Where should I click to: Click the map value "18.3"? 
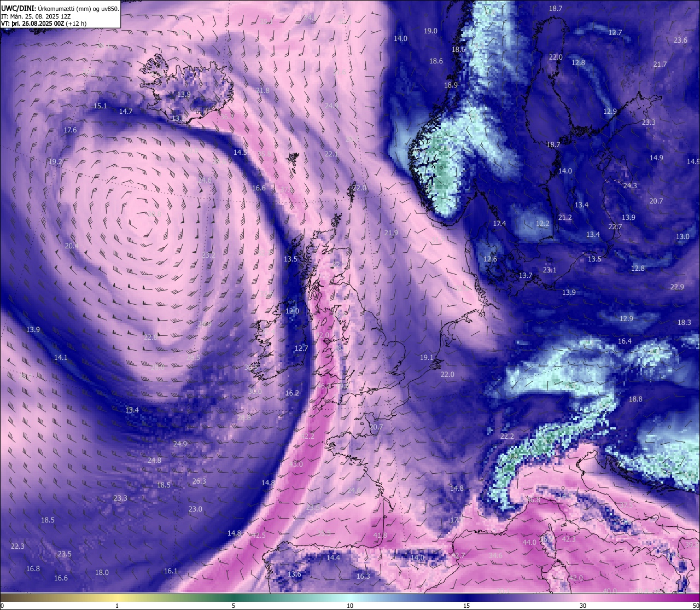(684, 323)
